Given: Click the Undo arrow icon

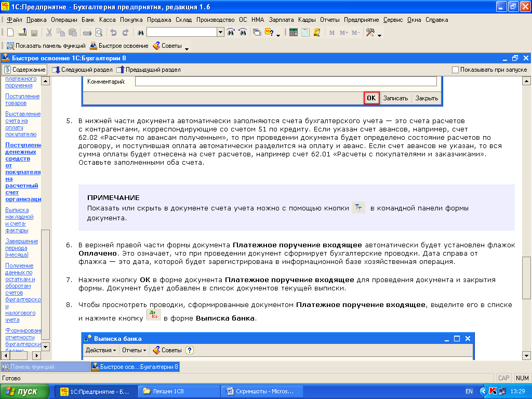Looking at the screenshot, I should tap(113, 33).
